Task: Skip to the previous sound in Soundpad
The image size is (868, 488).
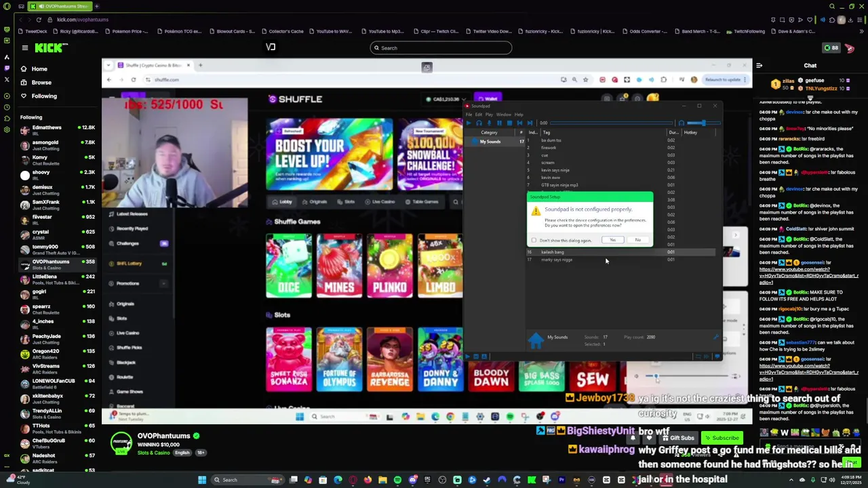Action: tap(519, 123)
